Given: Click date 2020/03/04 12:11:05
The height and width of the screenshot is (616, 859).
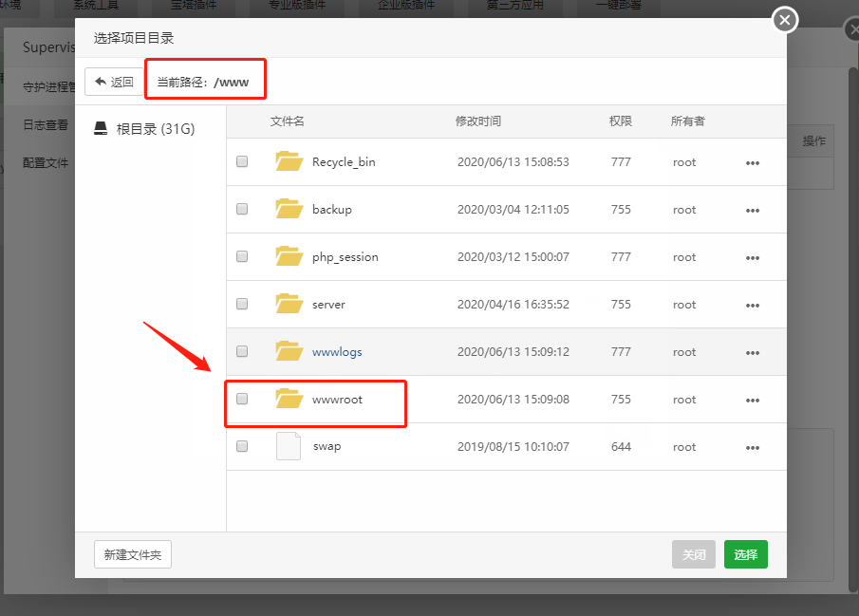Looking at the screenshot, I should point(514,210).
